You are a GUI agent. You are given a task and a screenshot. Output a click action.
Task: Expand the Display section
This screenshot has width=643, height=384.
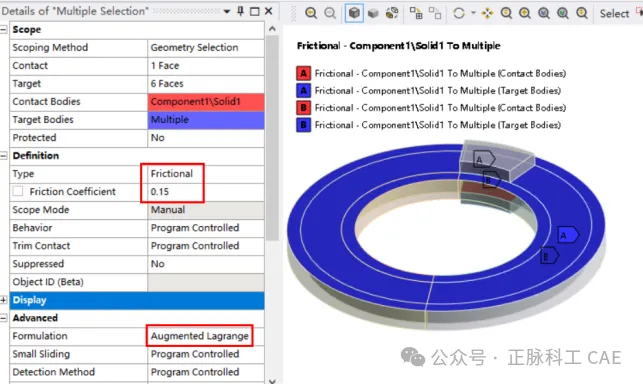point(4,300)
